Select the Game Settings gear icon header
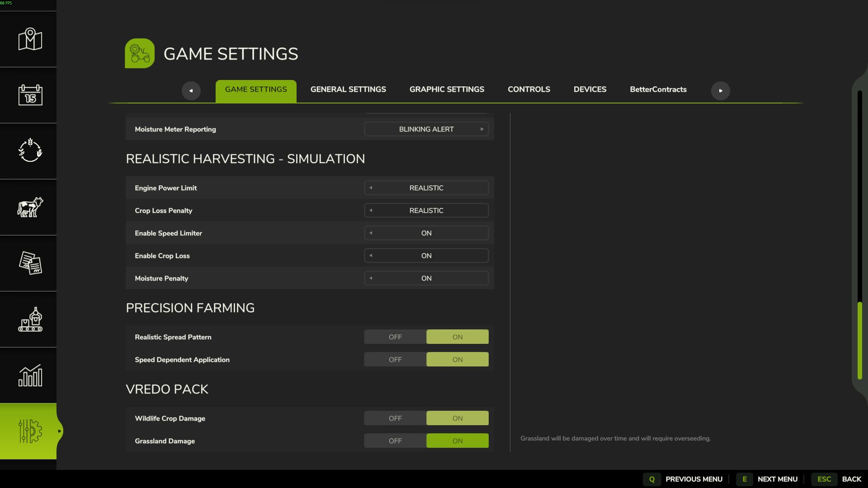 (139, 53)
